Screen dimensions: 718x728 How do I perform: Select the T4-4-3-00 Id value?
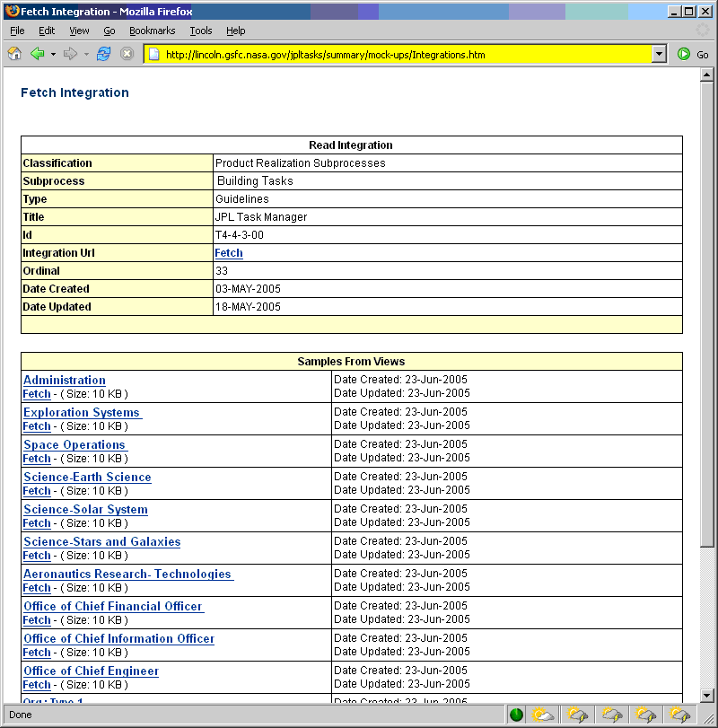point(240,235)
